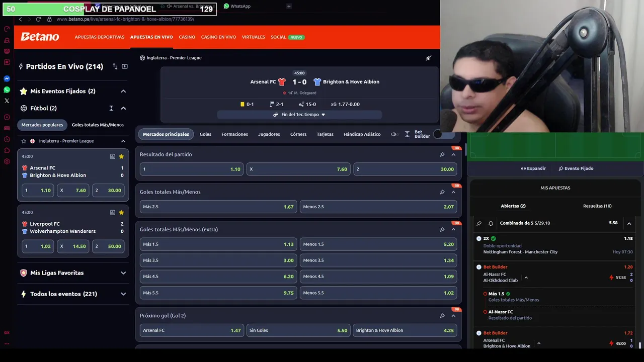Screen dimensions: 644x362
Task: Open the SOCIAL menu item
Action: (278, 37)
